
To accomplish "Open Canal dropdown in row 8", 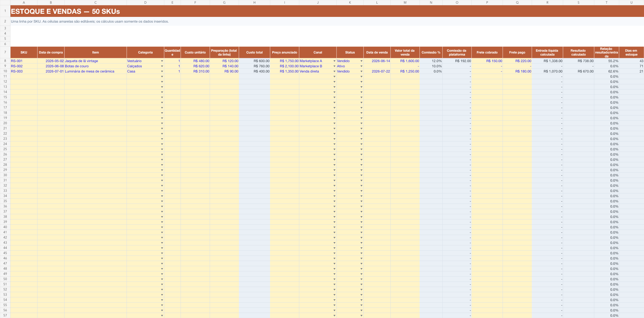I will [334, 61].
